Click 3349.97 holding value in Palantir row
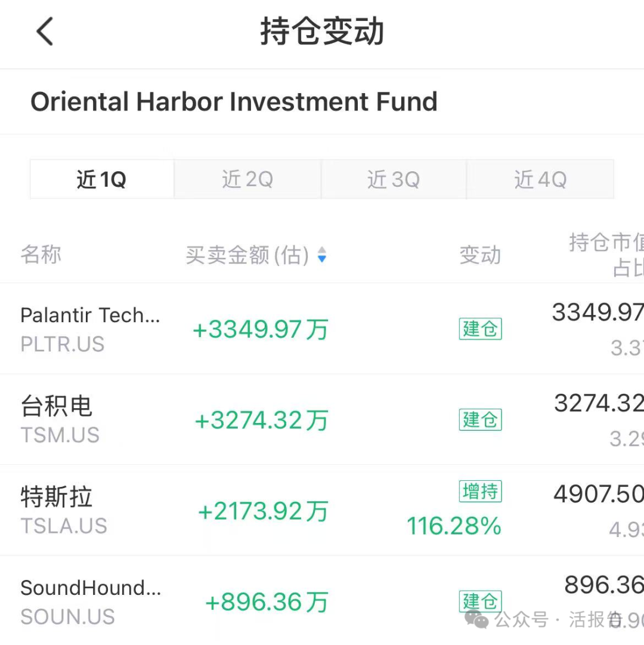This screenshot has height=645, width=644. coord(598,312)
